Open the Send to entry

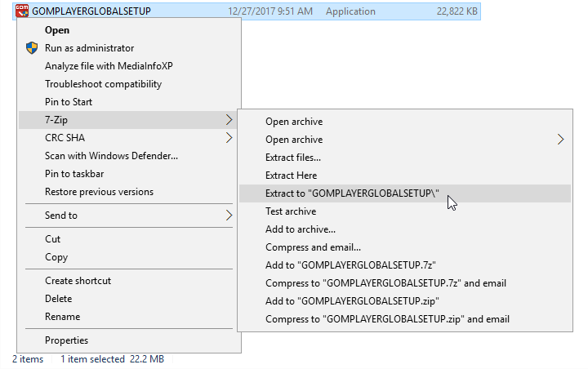(x=127, y=216)
